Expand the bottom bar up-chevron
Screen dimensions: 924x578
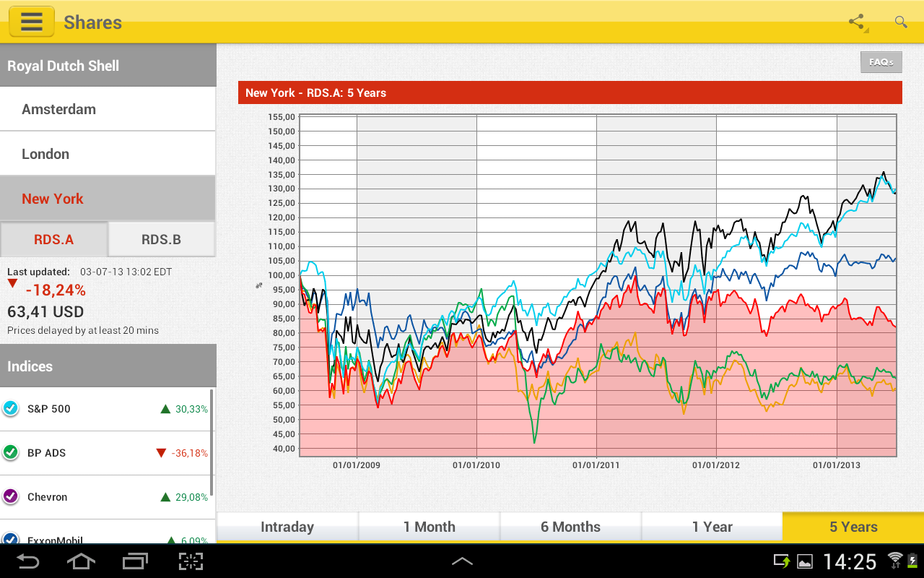462,561
